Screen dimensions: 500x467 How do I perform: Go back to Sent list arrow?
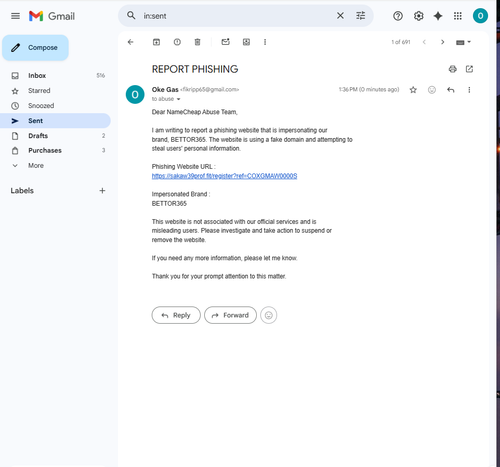tap(131, 42)
